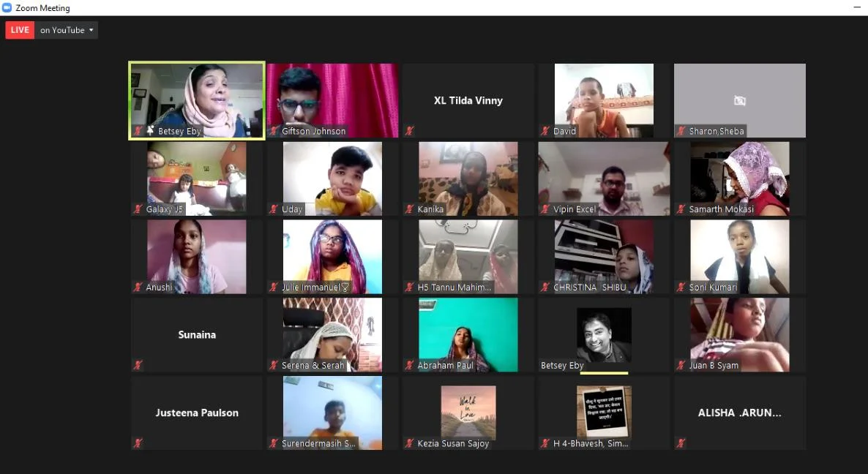Screen dimensions: 868x474
Task: Minimize the Zoom Meeting window
Action: click(x=856, y=8)
